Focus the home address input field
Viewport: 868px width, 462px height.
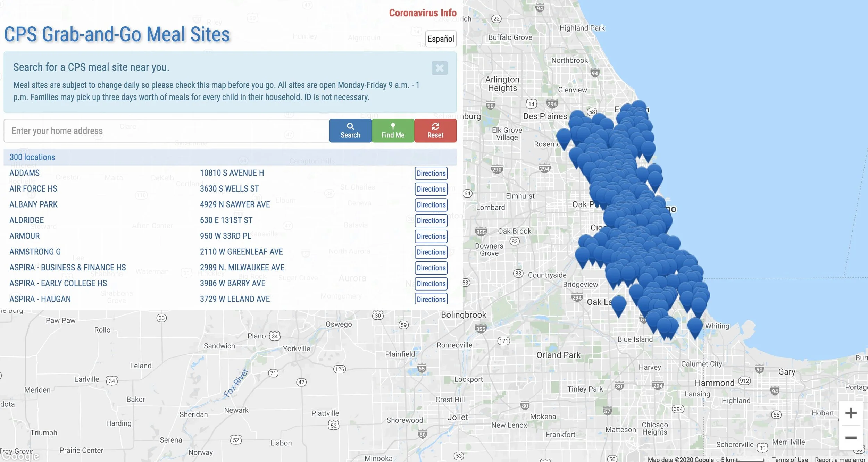[166, 131]
